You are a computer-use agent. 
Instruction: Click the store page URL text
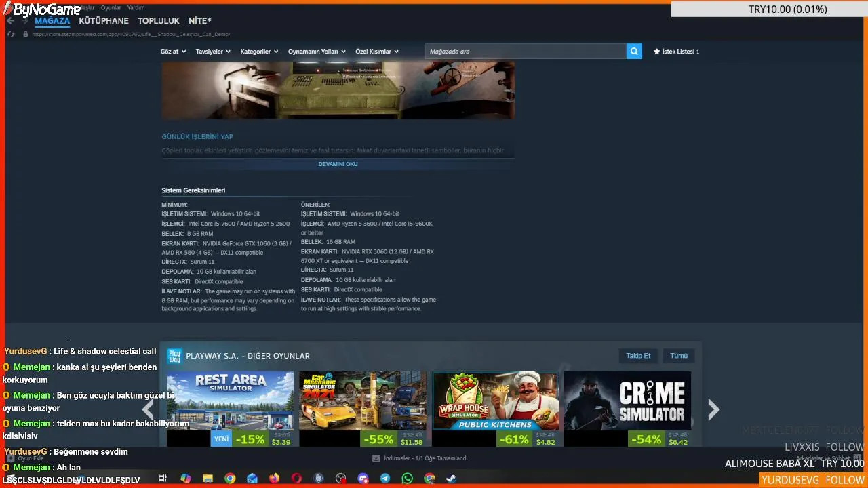(131, 34)
